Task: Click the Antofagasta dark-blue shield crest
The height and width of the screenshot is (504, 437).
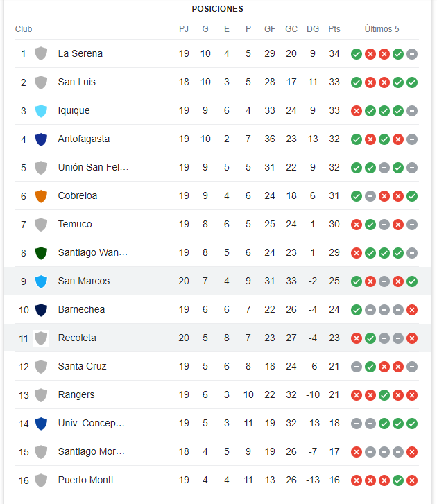Action: click(x=41, y=139)
